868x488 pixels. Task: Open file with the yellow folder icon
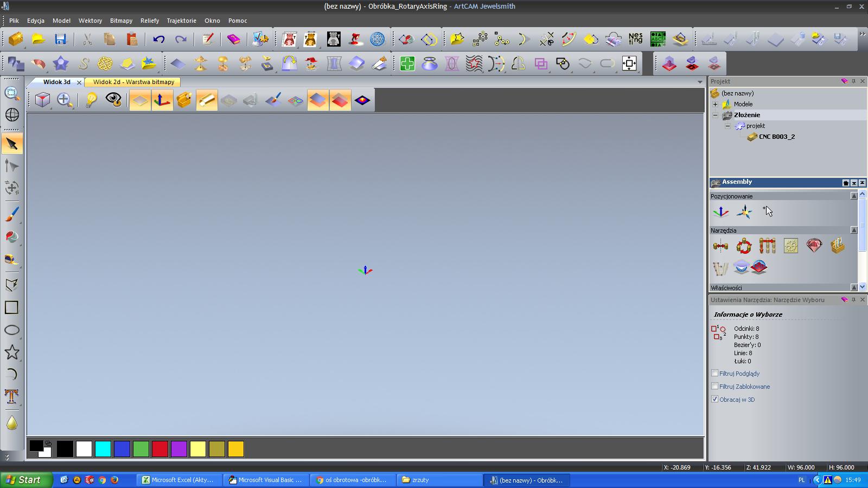(38, 39)
